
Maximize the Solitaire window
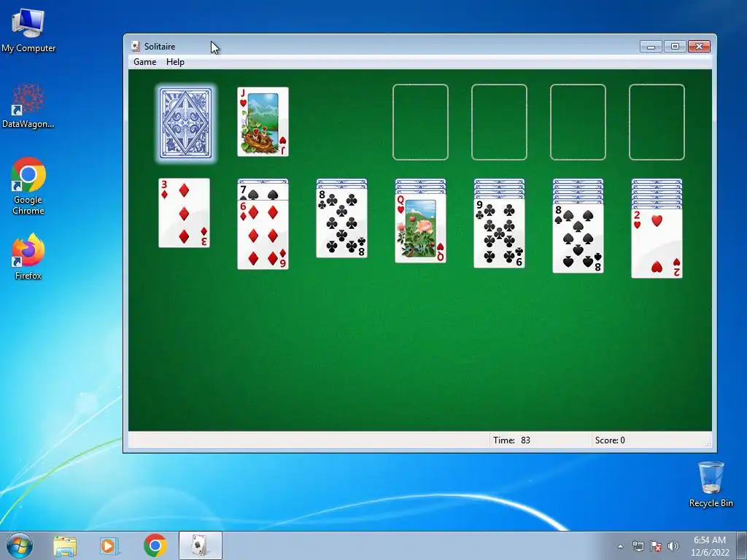click(675, 46)
